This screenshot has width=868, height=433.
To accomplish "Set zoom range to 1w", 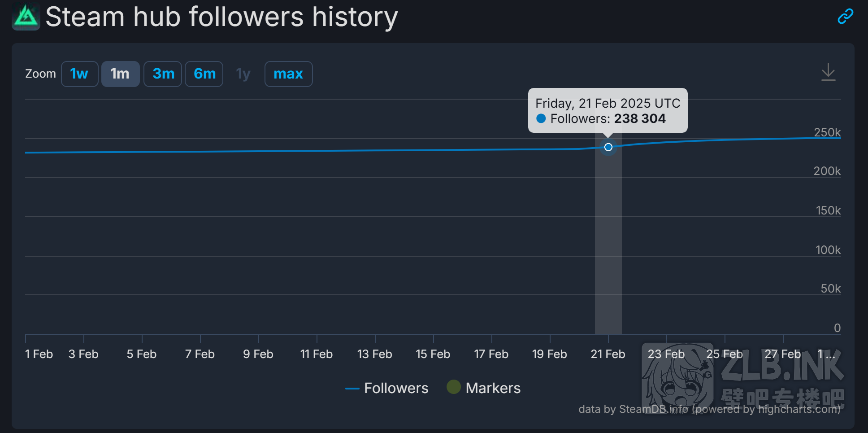I will coord(79,74).
